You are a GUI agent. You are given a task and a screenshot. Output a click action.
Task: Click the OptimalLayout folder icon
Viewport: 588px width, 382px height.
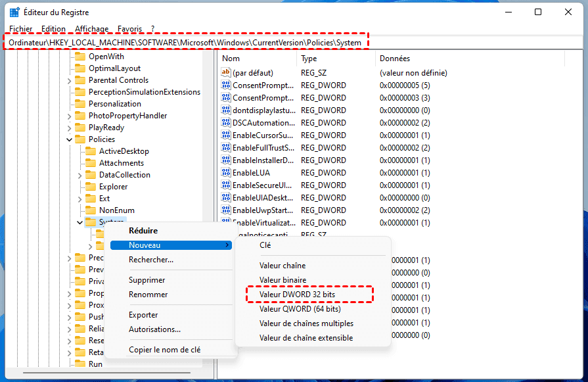tap(80, 68)
